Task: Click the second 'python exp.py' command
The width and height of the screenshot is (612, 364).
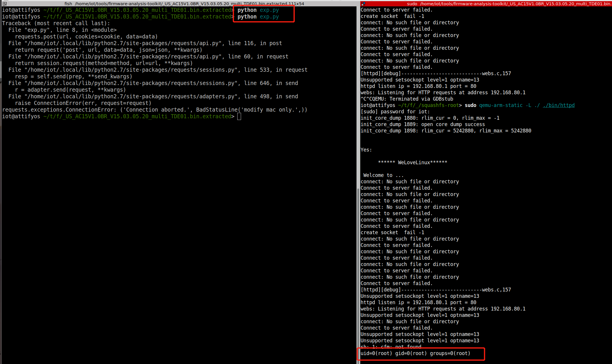Action: tap(258, 17)
